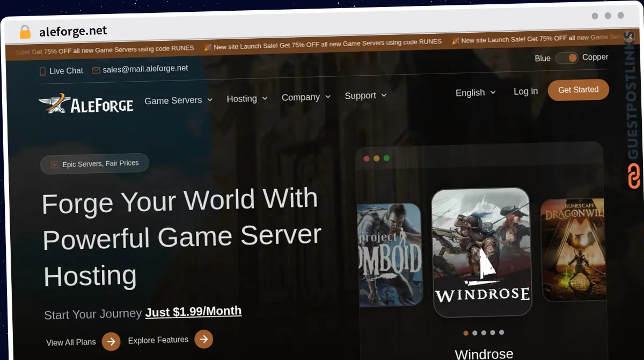Select the fifth carousel dot
Image resolution: width=644 pixels, height=360 pixels.
pyautogui.click(x=501, y=332)
